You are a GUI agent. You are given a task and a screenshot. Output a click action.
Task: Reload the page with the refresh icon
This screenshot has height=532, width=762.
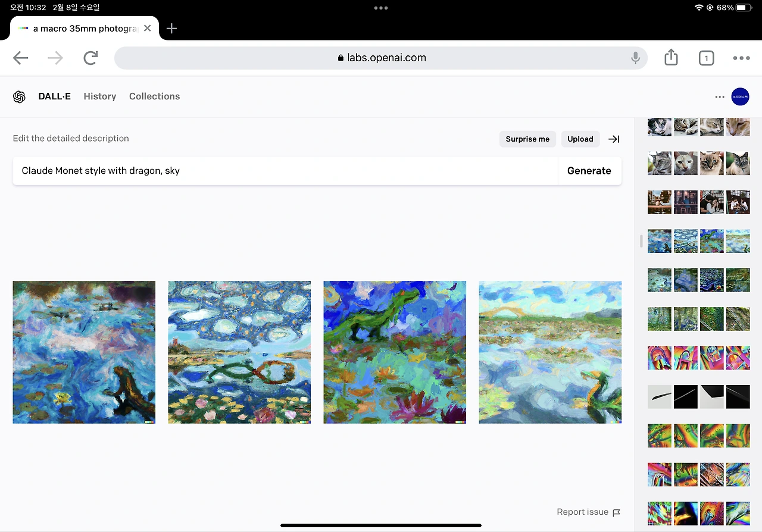click(x=90, y=58)
